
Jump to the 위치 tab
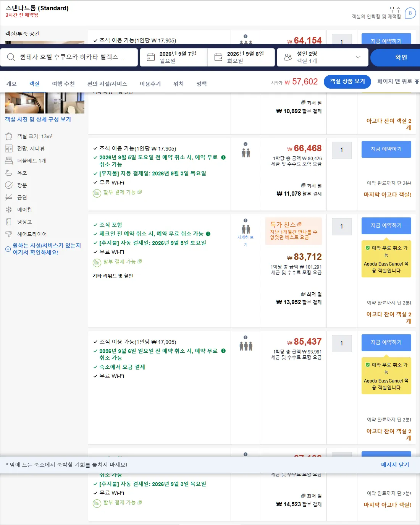(x=179, y=84)
